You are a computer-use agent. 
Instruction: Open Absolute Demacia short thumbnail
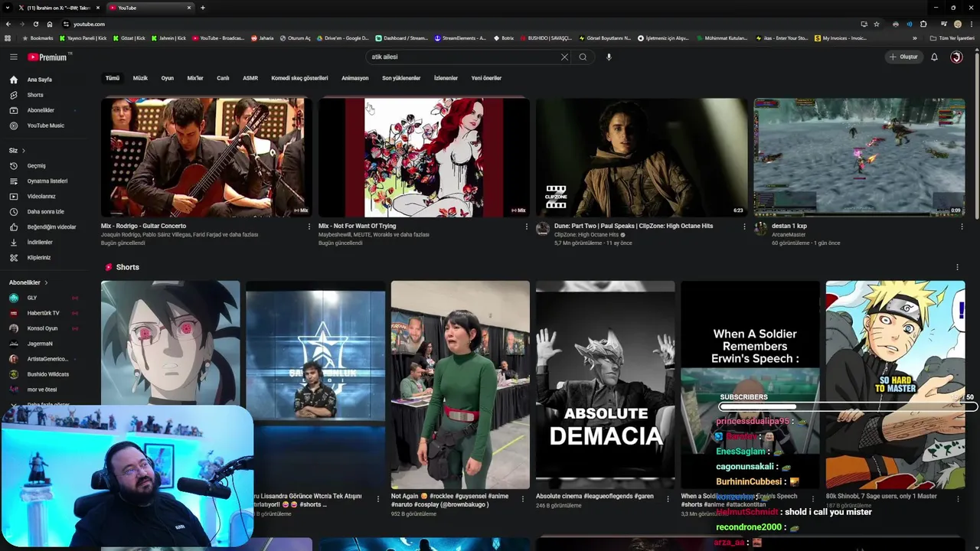pos(605,385)
